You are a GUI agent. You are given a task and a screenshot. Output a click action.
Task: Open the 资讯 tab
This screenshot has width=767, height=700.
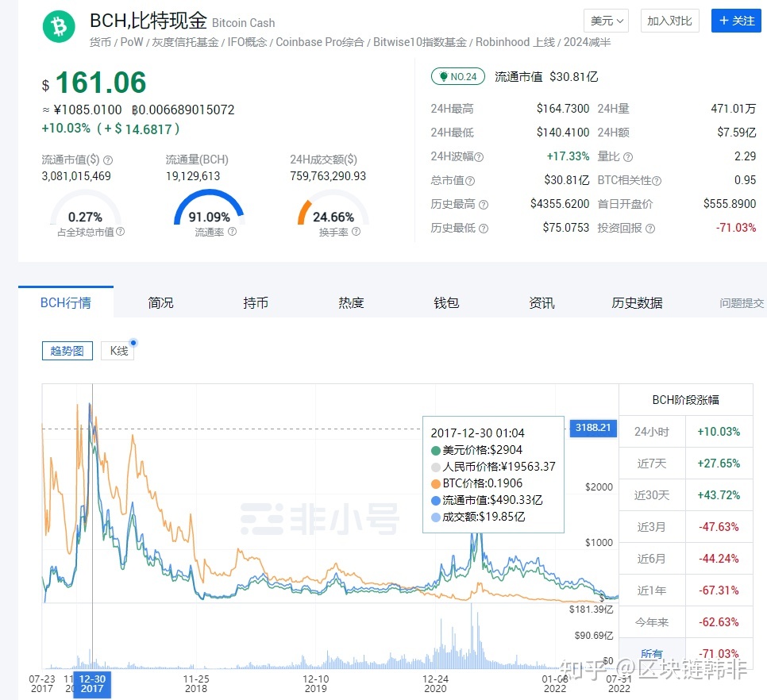(542, 302)
